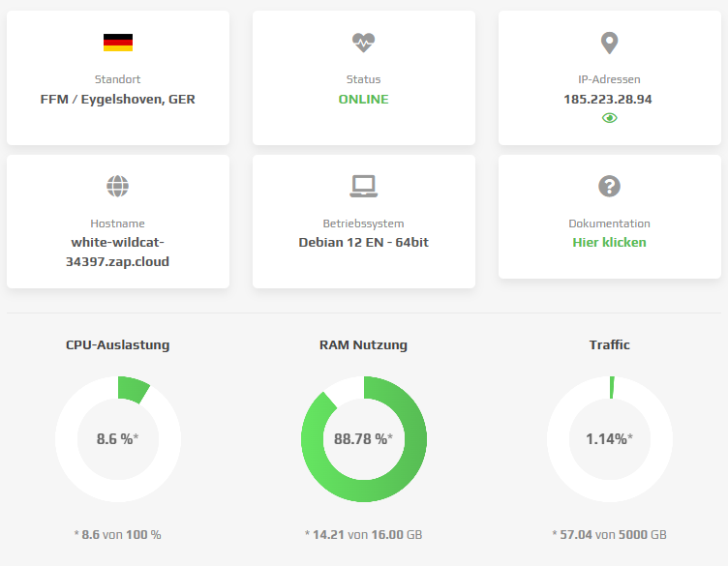
Task: Click the RAM Nutzung heading
Action: (x=363, y=344)
